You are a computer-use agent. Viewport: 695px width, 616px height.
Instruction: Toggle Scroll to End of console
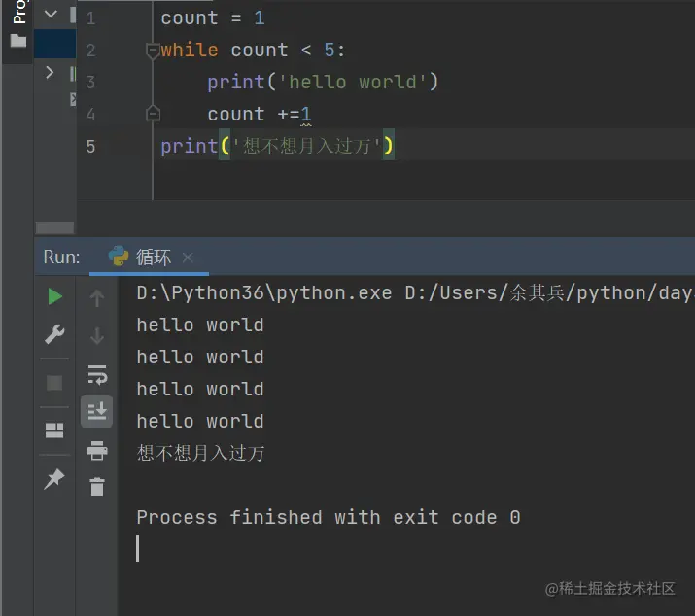tap(96, 411)
